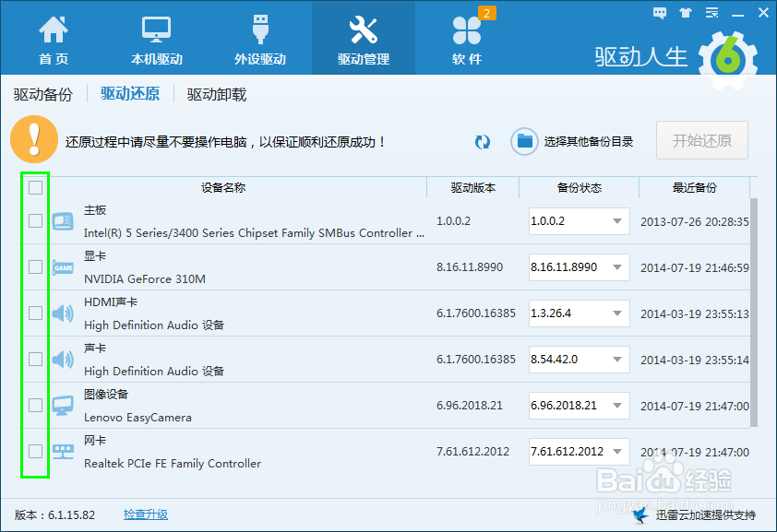Open the feedback chat bubble icon
The image size is (777, 532).
click(x=660, y=13)
